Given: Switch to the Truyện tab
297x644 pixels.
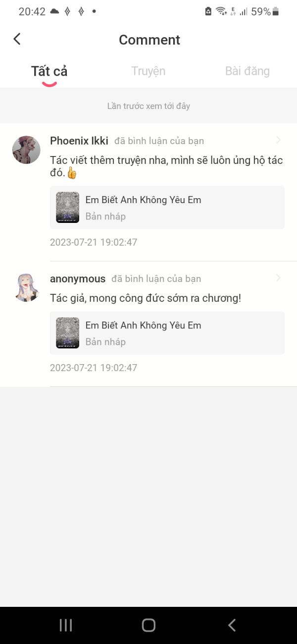Looking at the screenshot, I should click(148, 71).
